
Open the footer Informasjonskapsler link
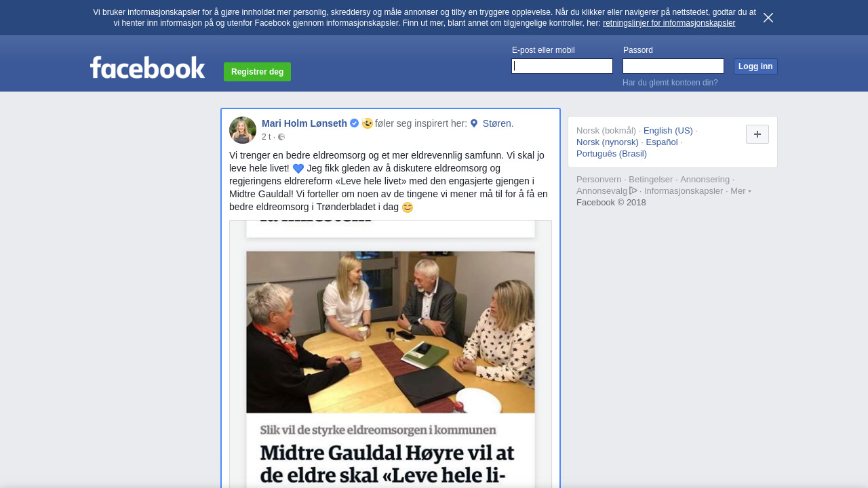684,190
